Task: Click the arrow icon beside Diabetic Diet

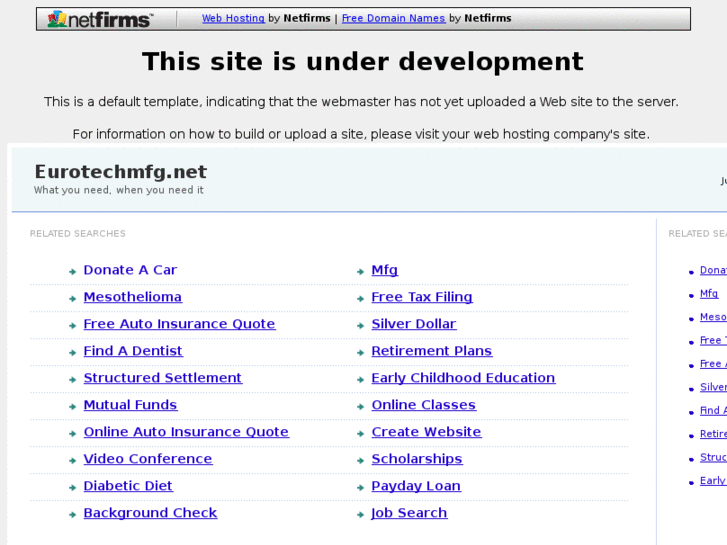Action: [x=72, y=487]
